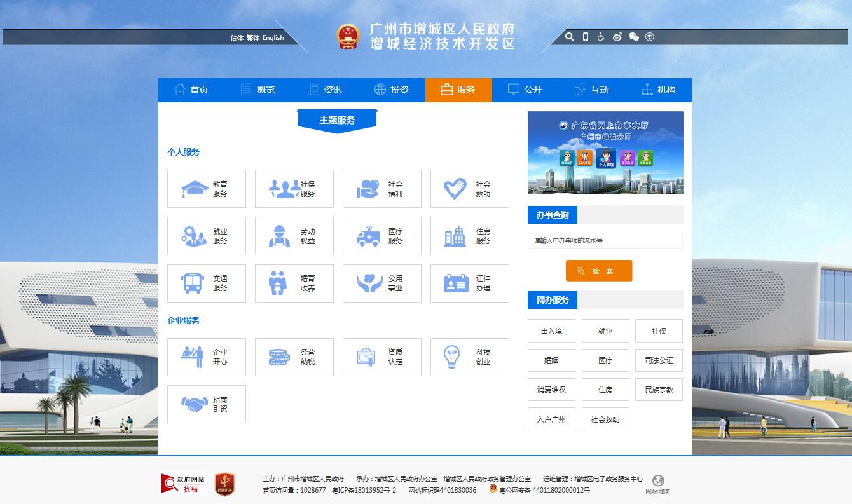The image size is (852, 504).
Task: Open 经营纳税 via the coins icon
Action: click(278, 357)
